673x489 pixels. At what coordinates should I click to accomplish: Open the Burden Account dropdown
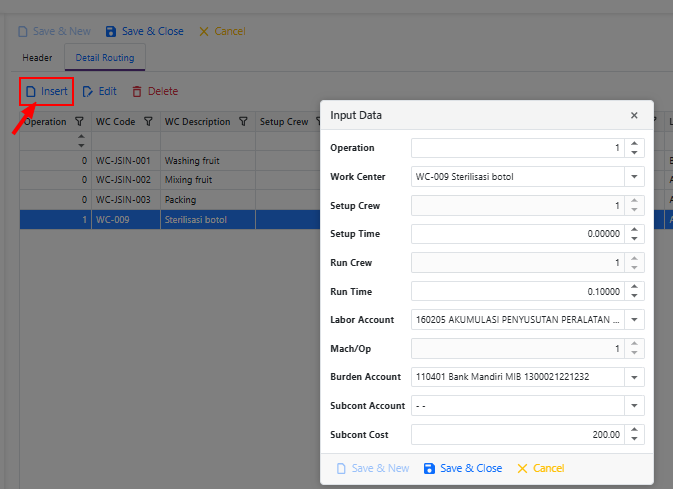pyautogui.click(x=634, y=377)
